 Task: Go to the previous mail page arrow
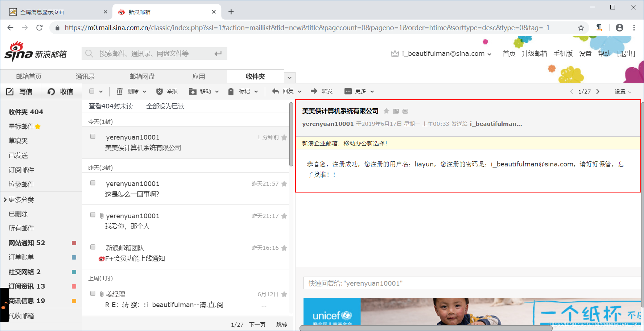(572, 91)
